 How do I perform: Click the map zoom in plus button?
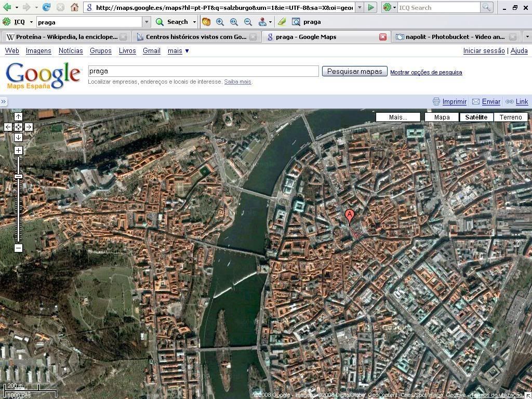coord(18,151)
